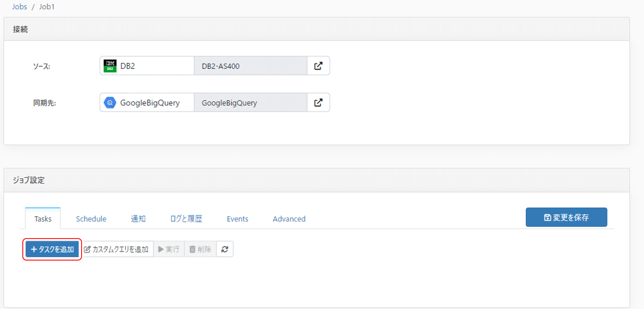Image resolution: width=644 pixels, height=309 pixels.
Task: Go to Jobs breadcrumb link
Action: click(x=19, y=7)
